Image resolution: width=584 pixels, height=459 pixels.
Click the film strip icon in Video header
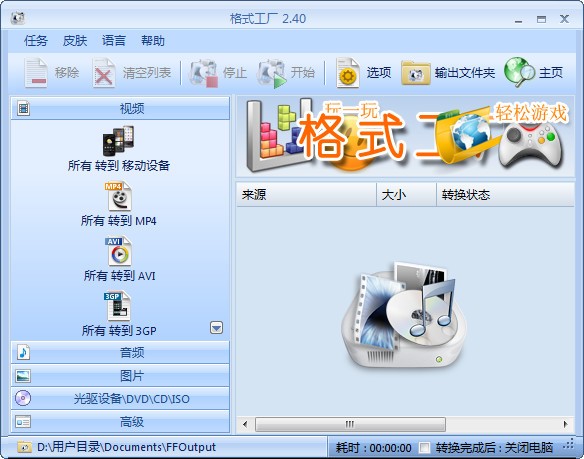tap(23, 108)
